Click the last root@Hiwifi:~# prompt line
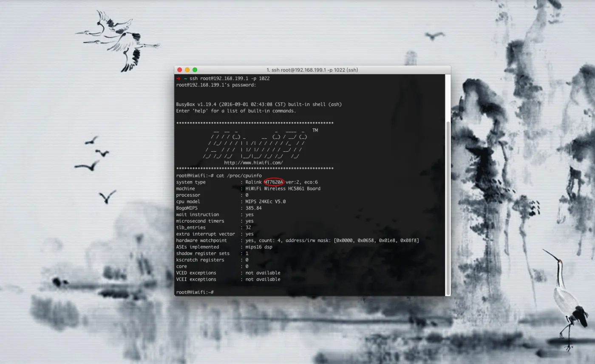The height and width of the screenshot is (364, 595). [x=195, y=292]
